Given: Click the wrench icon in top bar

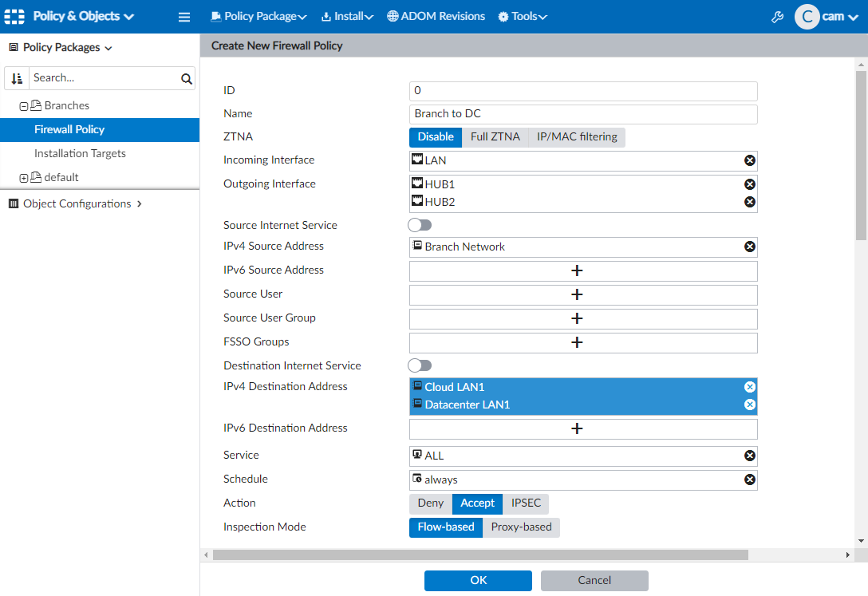Looking at the screenshot, I should click(x=777, y=17).
